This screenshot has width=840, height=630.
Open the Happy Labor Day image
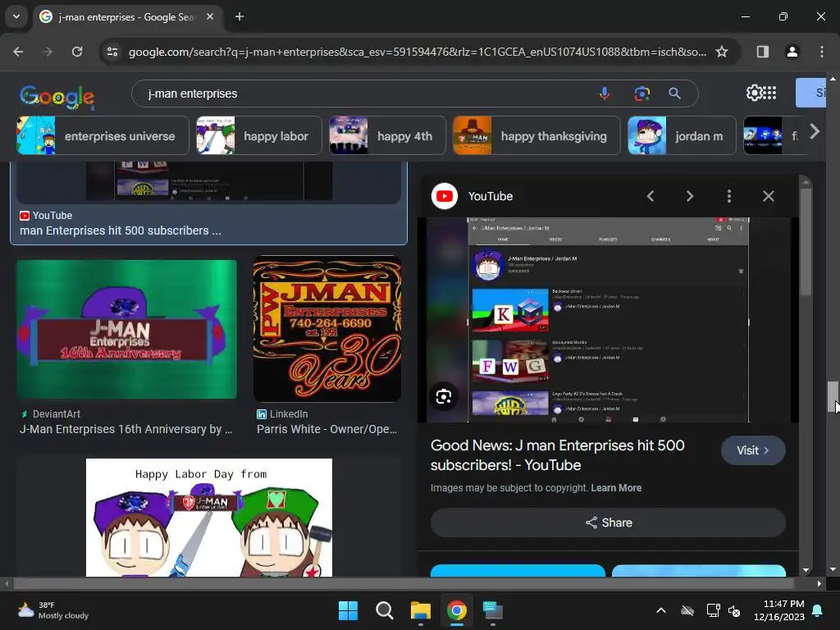[209, 518]
